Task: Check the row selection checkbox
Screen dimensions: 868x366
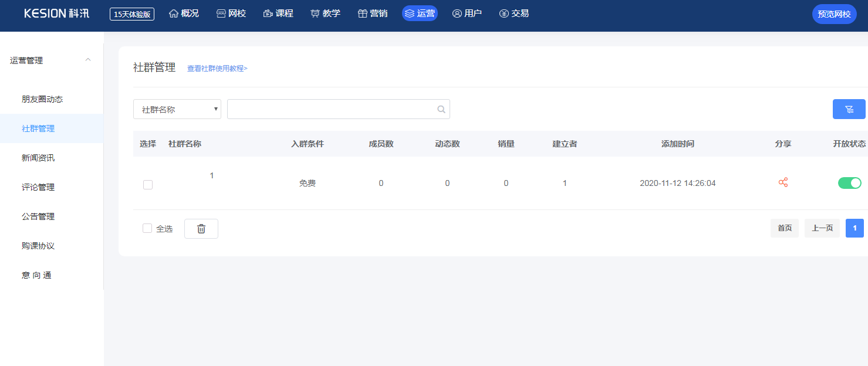Action: click(148, 185)
